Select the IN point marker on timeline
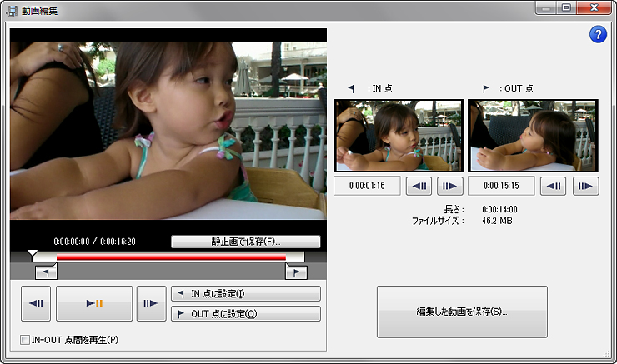617x364 pixels. pyautogui.click(x=46, y=272)
